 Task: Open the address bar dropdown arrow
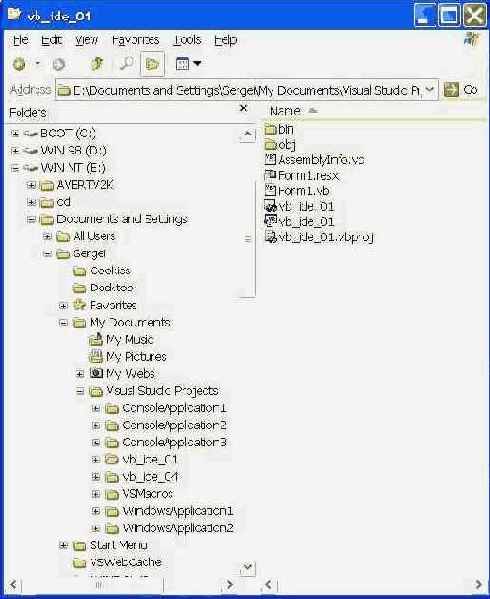coord(430,90)
